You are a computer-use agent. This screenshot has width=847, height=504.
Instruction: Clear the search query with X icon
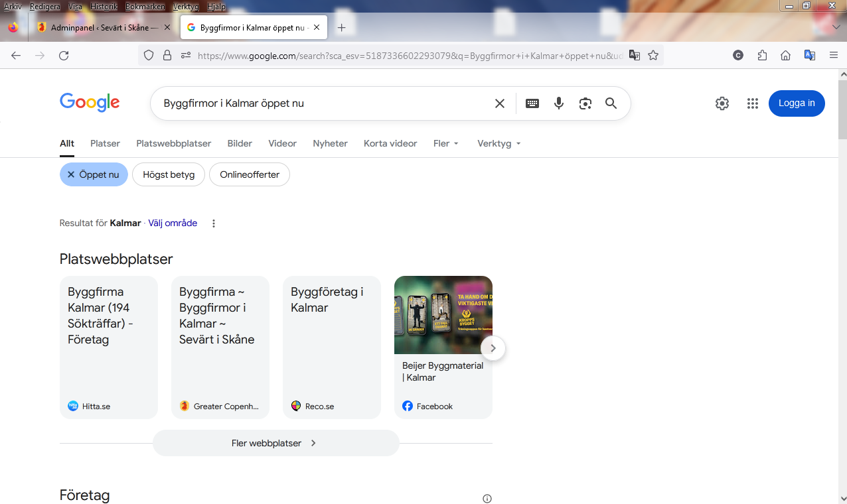click(500, 103)
